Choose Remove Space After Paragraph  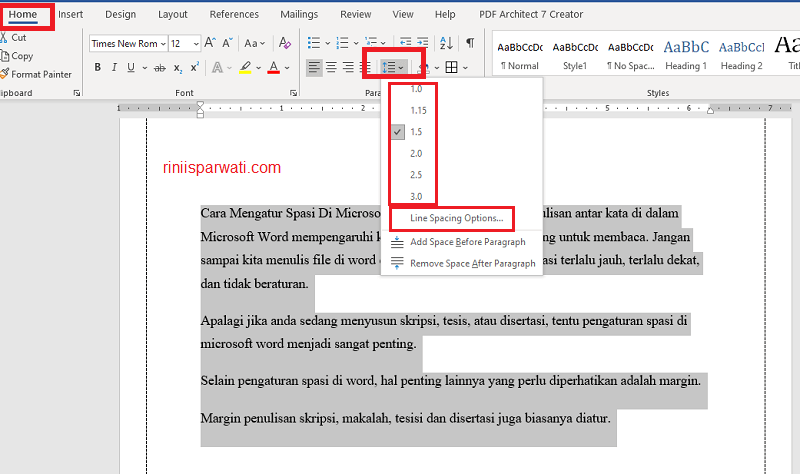[x=462, y=263]
